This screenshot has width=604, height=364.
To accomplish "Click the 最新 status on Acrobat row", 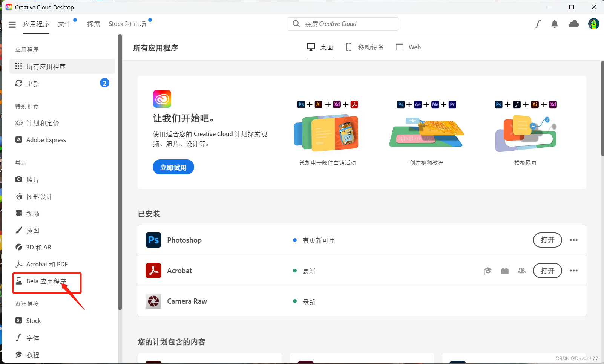I will point(309,271).
